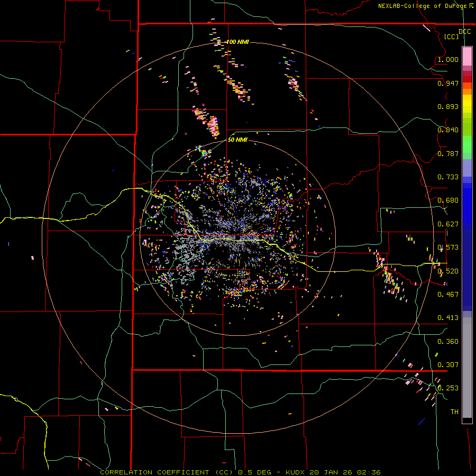This screenshot has height=476, width=476.
Task: Click the 0.467 color scale value
Action: [448, 294]
